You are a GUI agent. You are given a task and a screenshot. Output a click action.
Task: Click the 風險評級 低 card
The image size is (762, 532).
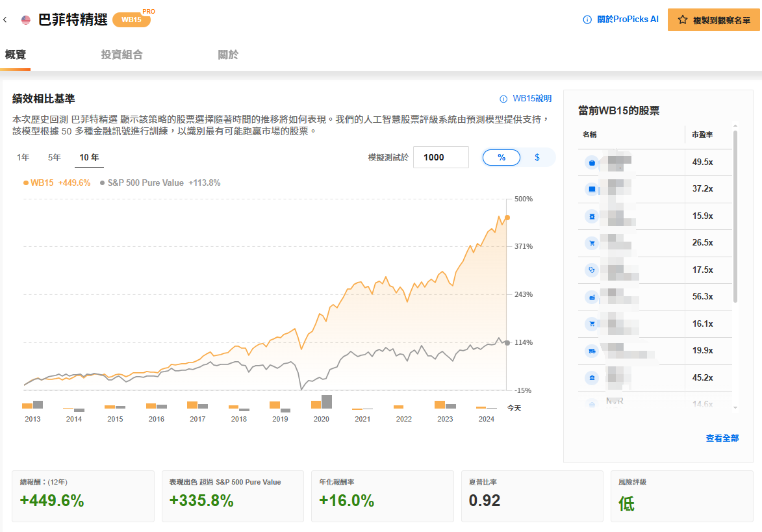point(682,496)
